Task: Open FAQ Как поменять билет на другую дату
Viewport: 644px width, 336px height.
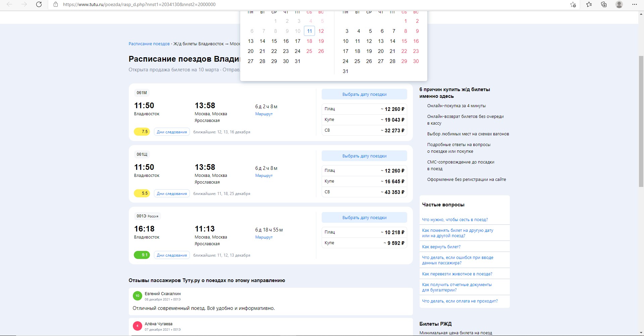Action: pyautogui.click(x=458, y=233)
